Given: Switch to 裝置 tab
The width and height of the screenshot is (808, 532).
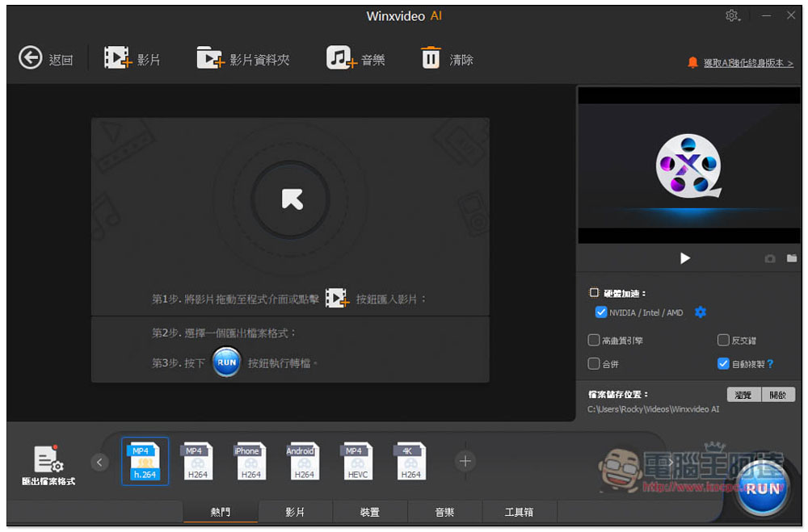Looking at the screenshot, I should [x=370, y=512].
